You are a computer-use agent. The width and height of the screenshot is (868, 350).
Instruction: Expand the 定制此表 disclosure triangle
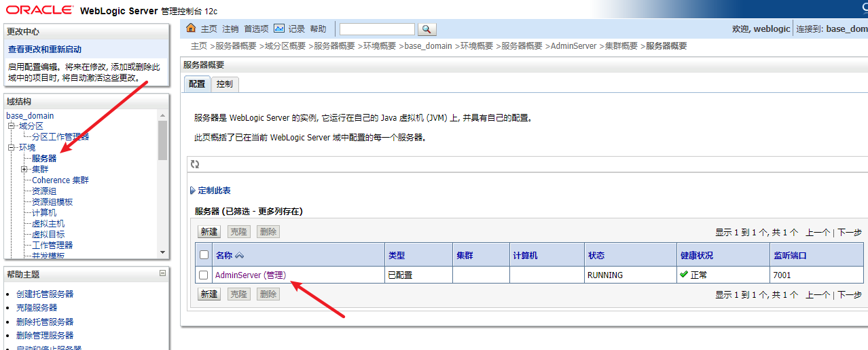tap(193, 191)
